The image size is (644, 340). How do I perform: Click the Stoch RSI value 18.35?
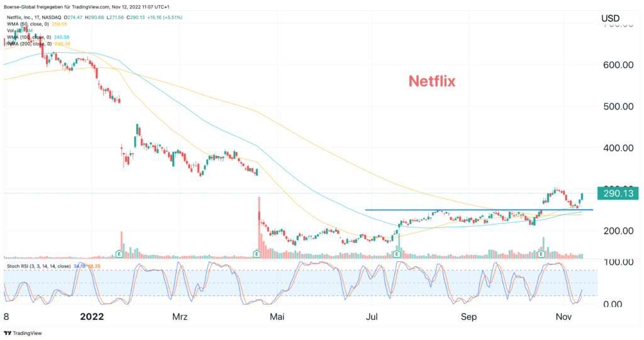point(94,266)
